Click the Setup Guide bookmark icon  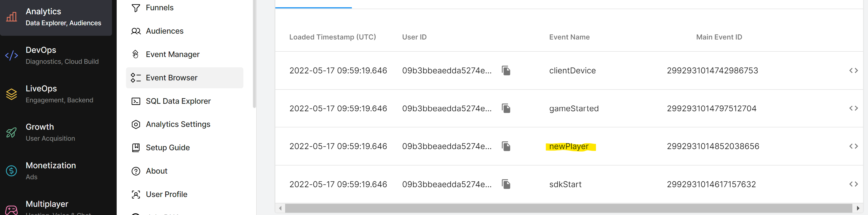point(136,147)
